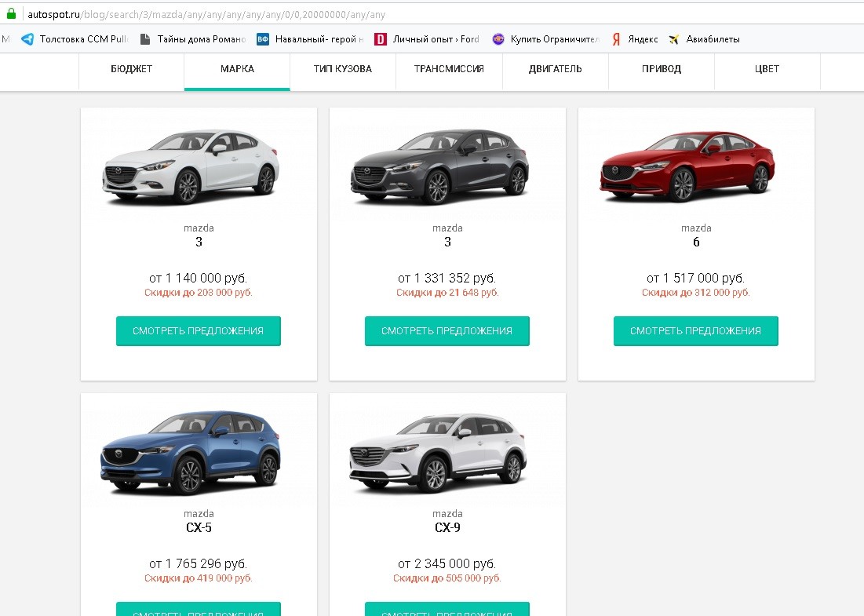Open the Telegram bookmark 'Толстовка CCM'
This screenshot has width=864, height=616.
75,38
